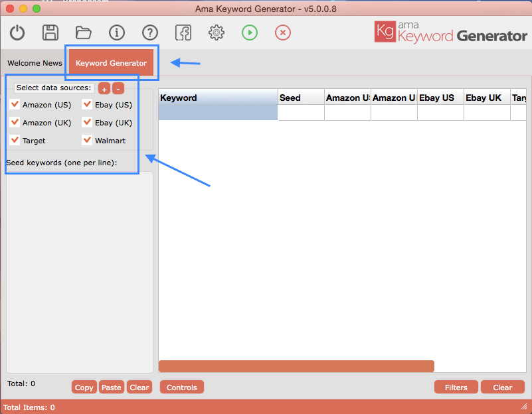Stop with the red X circle icon
532x414 pixels.
point(283,33)
